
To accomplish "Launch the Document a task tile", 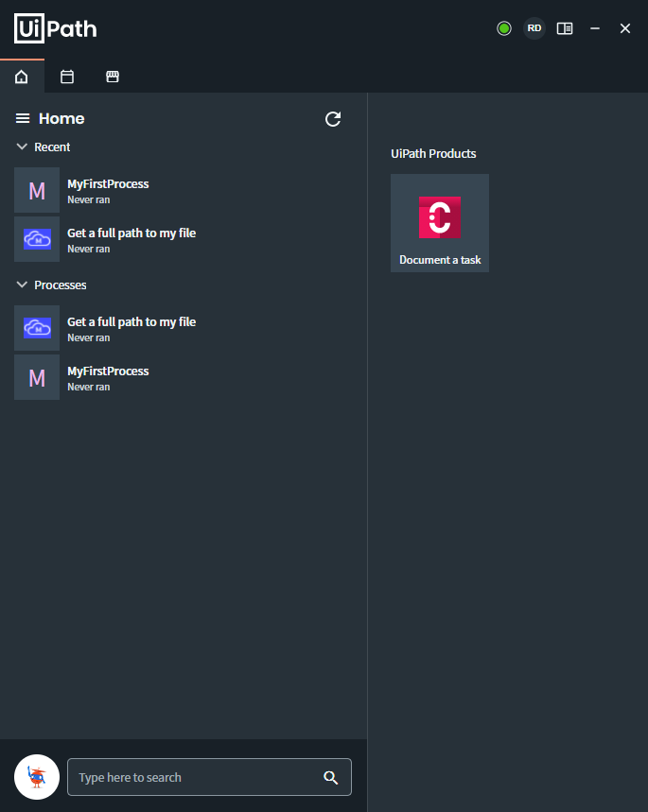I will coord(440,223).
